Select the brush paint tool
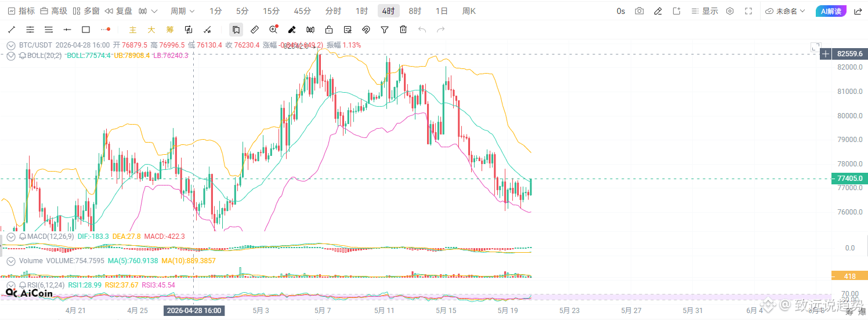This screenshot has height=320, width=868. (x=292, y=30)
